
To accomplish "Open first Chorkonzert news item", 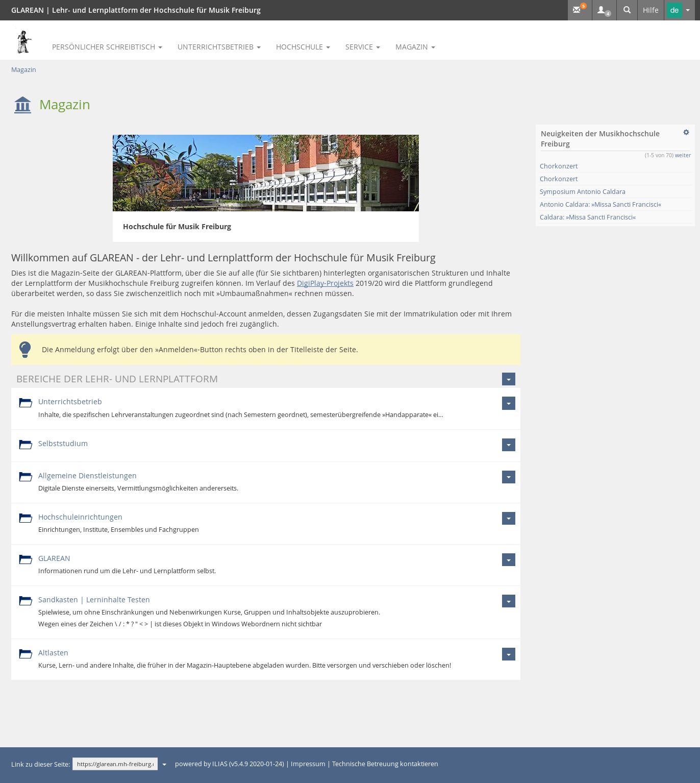I will tap(559, 166).
